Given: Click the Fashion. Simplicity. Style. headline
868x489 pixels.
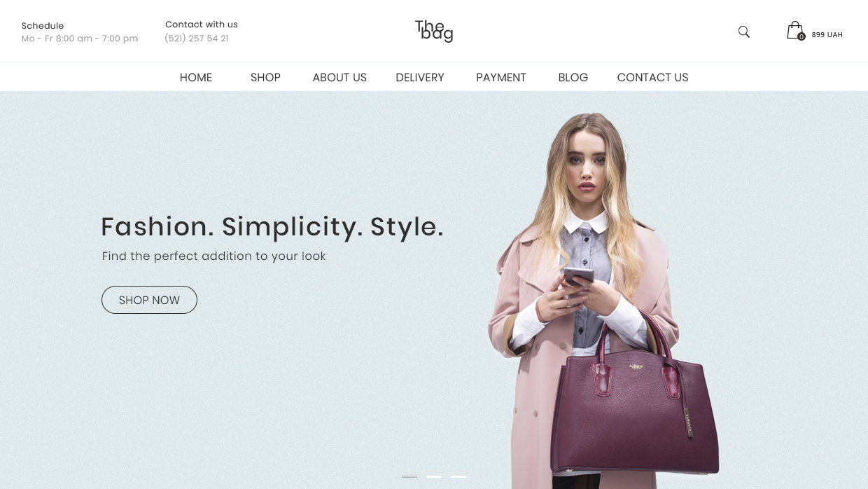Looking at the screenshot, I should [x=272, y=227].
